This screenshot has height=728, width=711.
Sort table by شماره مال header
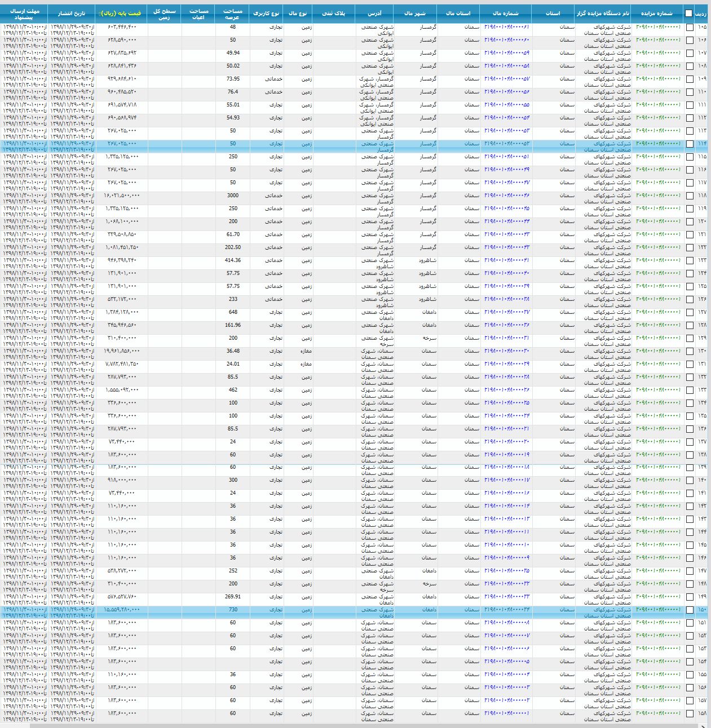(505, 14)
